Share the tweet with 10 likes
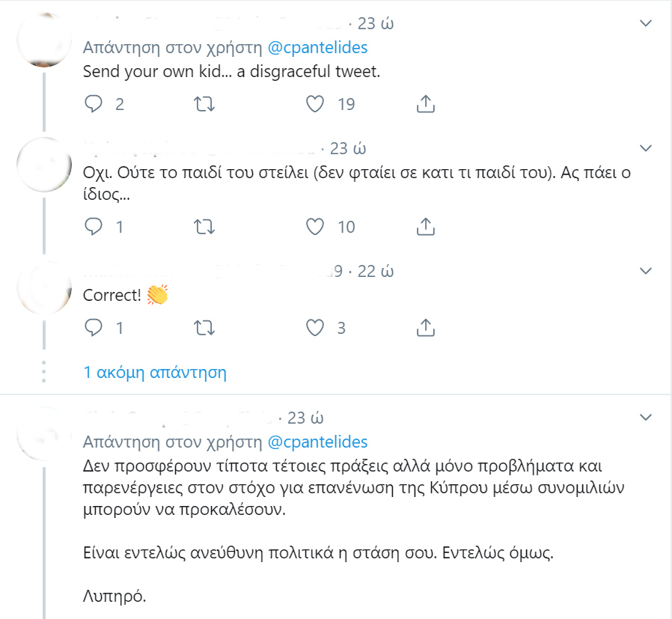The width and height of the screenshot is (672, 619). (426, 227)
